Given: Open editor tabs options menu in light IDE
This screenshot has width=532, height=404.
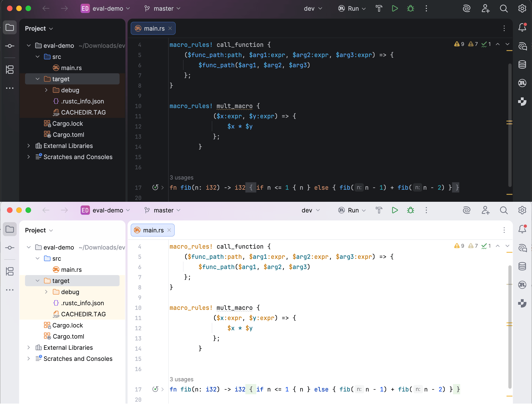Looking at the screenshot, I should [x=504, y=230].
